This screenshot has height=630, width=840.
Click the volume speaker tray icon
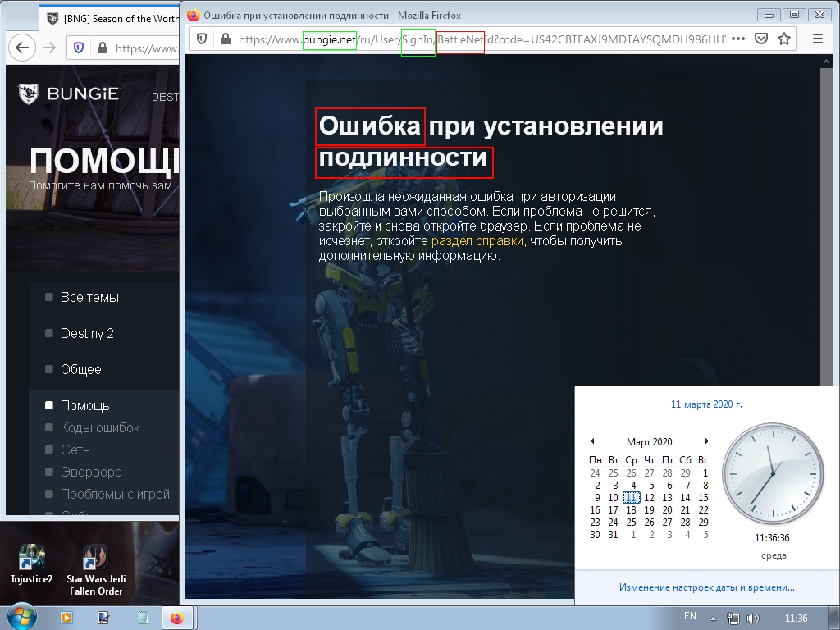tap(752, 619)
